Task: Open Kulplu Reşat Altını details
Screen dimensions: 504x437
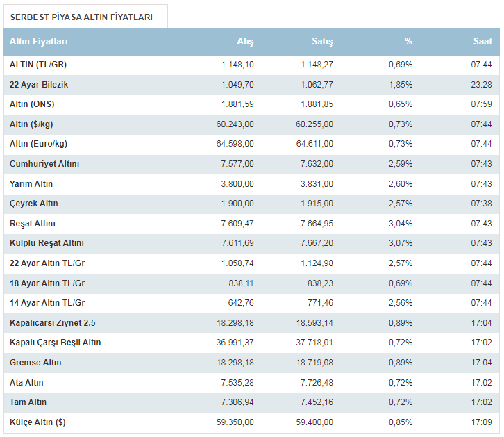Action: click(47, 243)
